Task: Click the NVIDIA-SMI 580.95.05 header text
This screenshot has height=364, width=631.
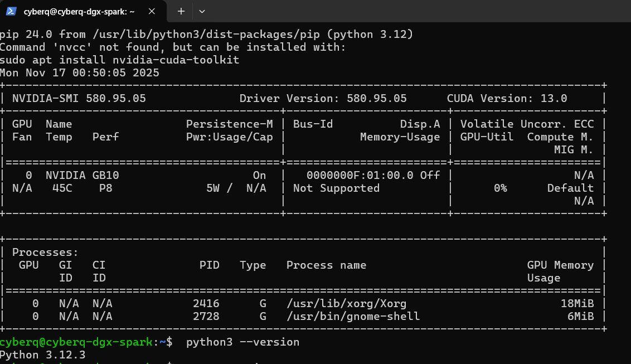Action: (79, 98)
